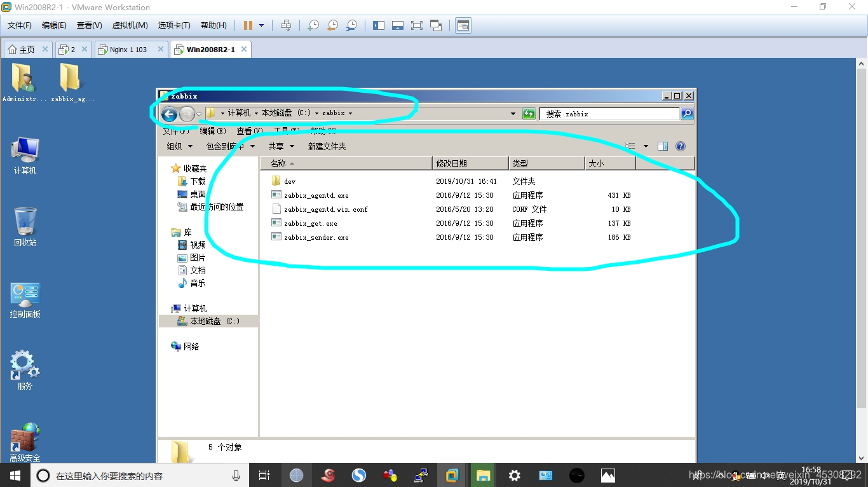
Task: Toggle the preview pane button
Action: (x=663, y=146)
